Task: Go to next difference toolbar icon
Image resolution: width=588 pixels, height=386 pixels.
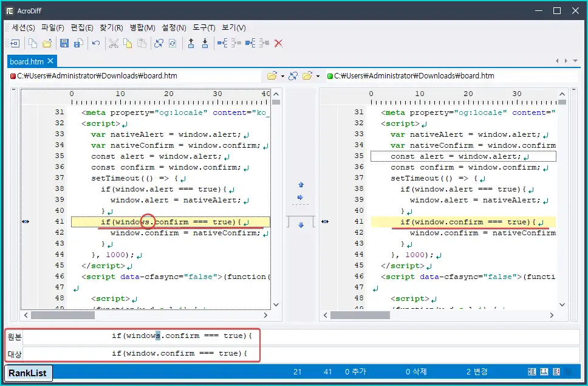Action: 205,44
